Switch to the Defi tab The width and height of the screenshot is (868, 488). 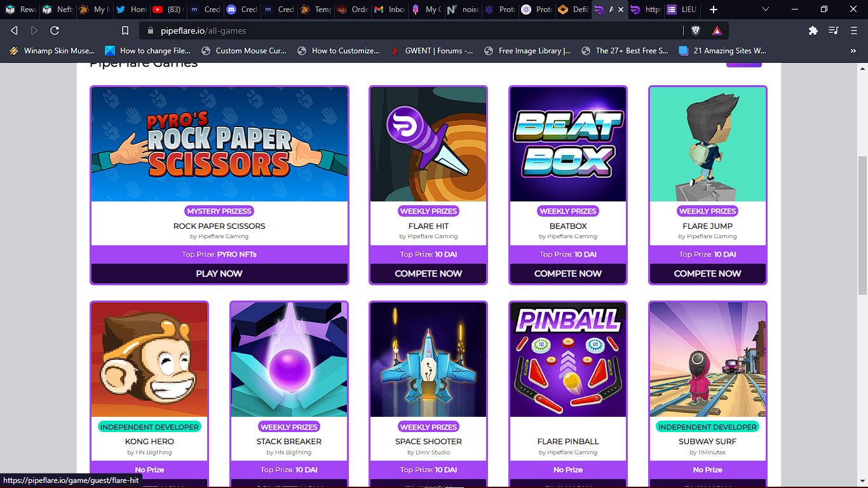tap(573, 10)
